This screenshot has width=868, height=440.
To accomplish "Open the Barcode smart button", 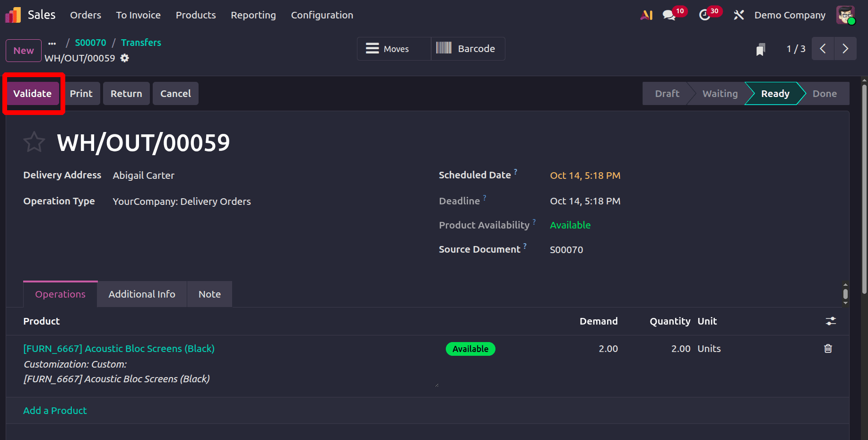I will (x=468, y=49).
